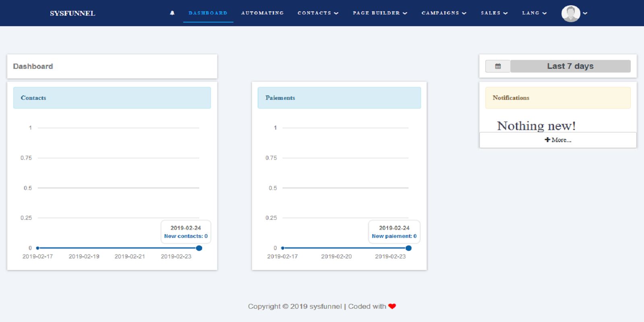Select the 2019-02-24 point on Paiements chart
Screen dimensions: 644x322
point(409,248)
